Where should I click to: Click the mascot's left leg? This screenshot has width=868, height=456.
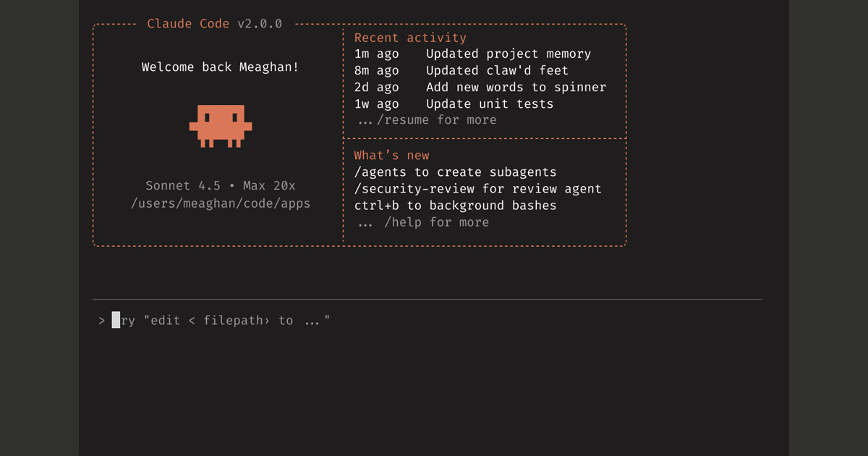(205, 143)
